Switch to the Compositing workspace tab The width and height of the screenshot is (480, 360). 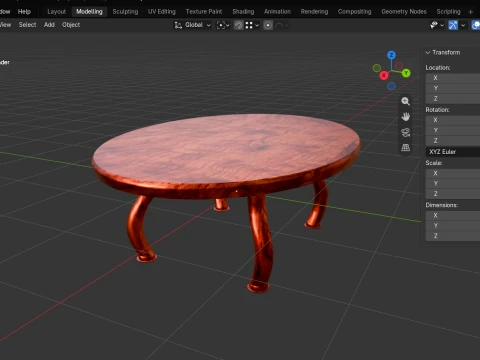click(355, 12)
